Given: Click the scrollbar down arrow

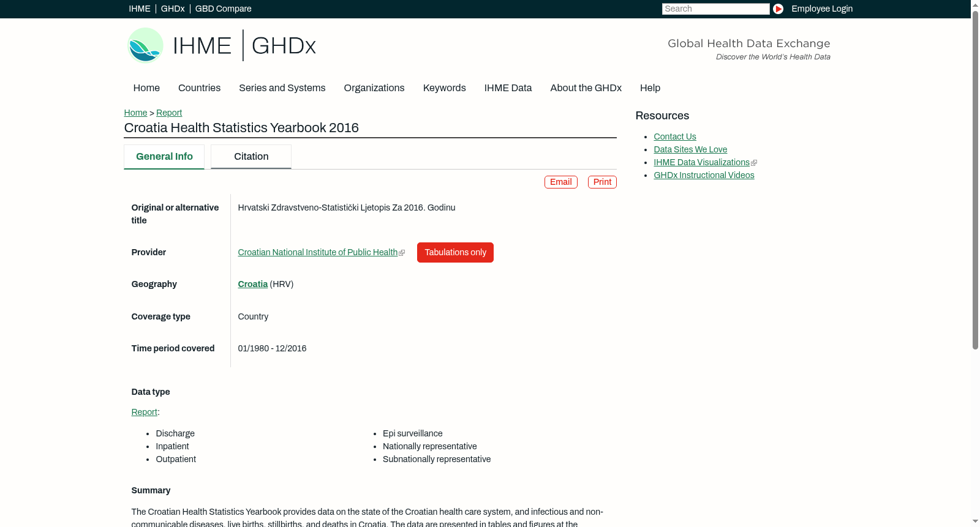Looking at the screenshot, I should [x=975, y=522].
